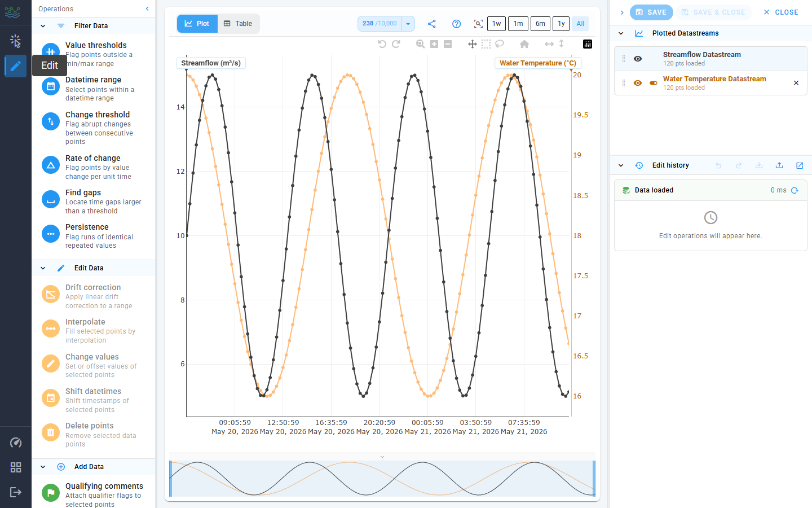Click the refresh icon beside 0 ms
Viewport: 812px width, 508px height.
tap(795, 190)
